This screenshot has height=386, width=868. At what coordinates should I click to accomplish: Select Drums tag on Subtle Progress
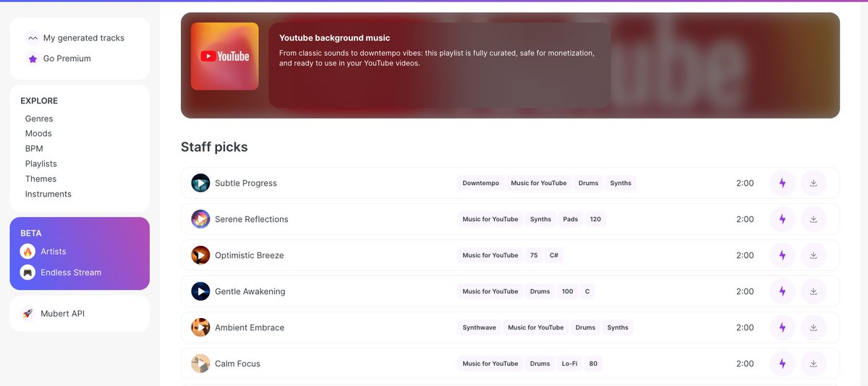pos(588,183)
